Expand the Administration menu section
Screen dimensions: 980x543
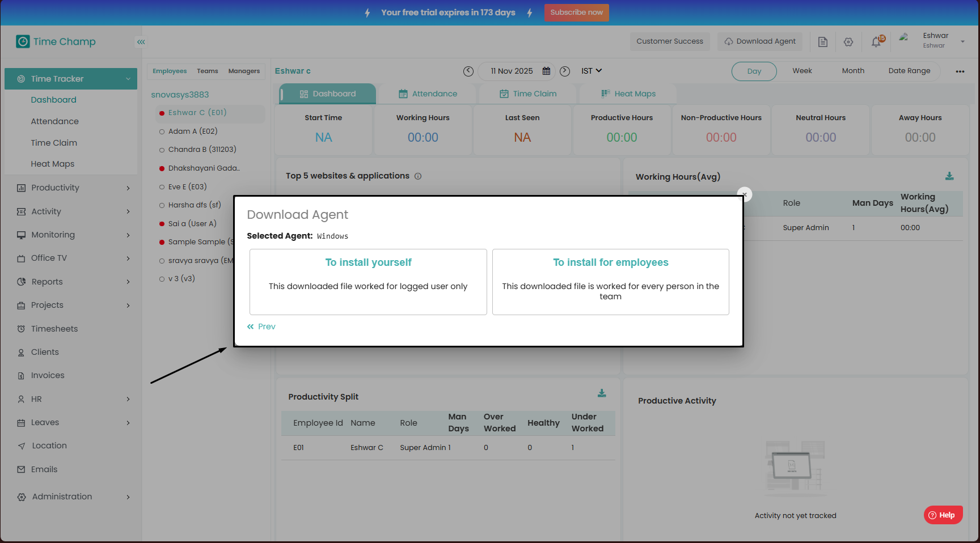[x=74, y=497]
